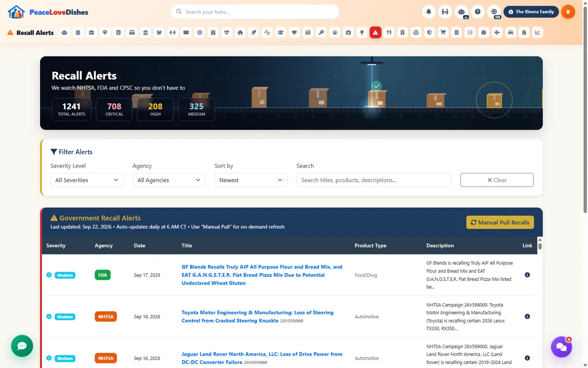Open the dumbbell fitness hub icon

pos(173,33)
